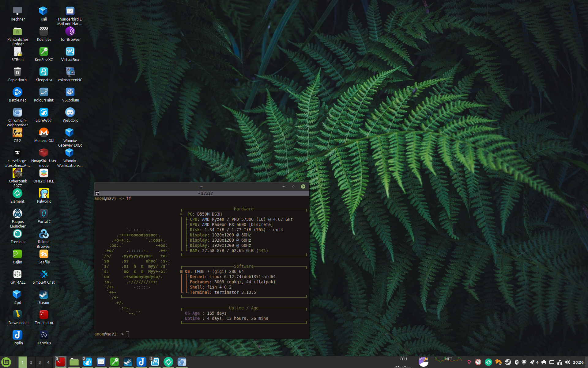Open the Linux Mint start menu
This screenshot has width=588, height=368.
6,362
